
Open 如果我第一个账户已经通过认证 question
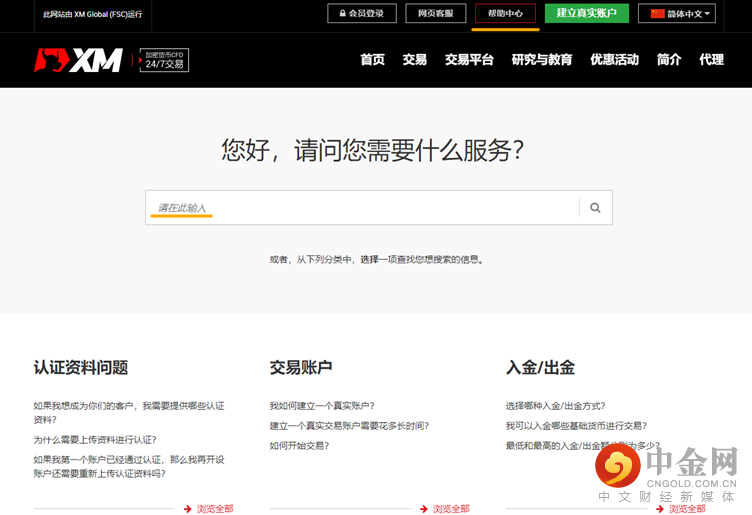129,466
